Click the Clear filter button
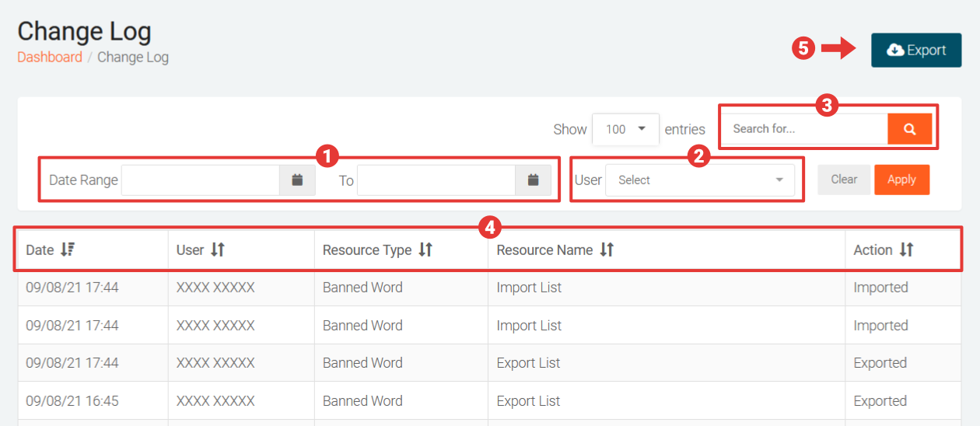Viewport: 980px width, 426px height. 844,180
